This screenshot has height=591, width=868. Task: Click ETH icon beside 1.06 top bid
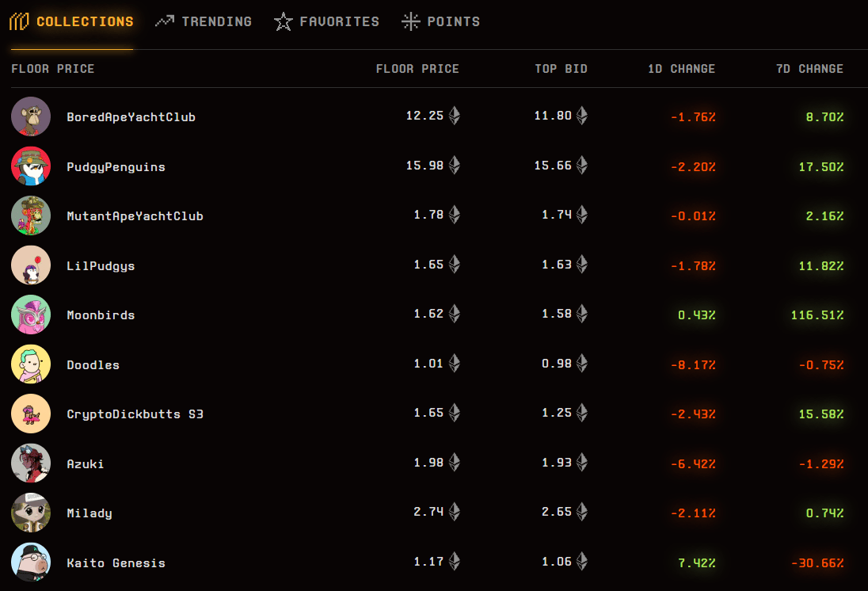pyautogui.click(x=582, y=561)
